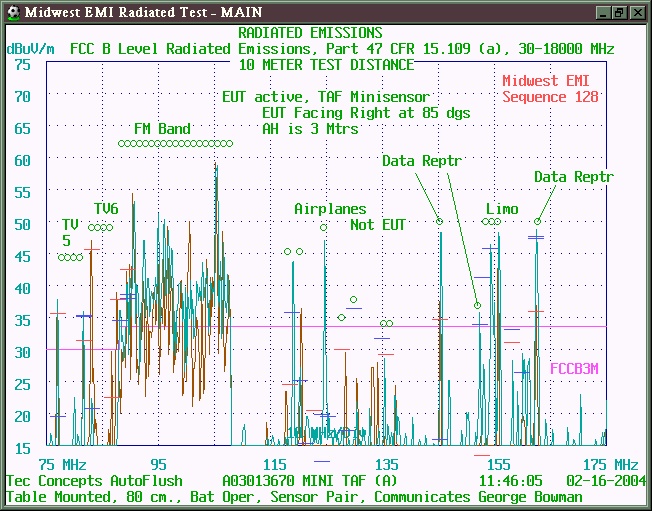
Task: Minimize the Midwest EMI Radiated Test window
Action: click(x=603, y=12)
